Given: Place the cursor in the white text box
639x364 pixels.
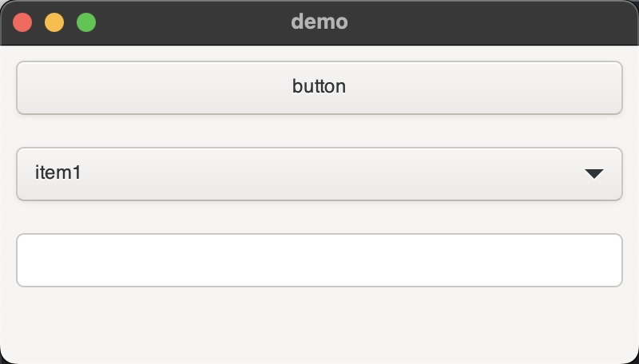Looking at the screenshot, I should pyautogui.click(x=319, y=259).
